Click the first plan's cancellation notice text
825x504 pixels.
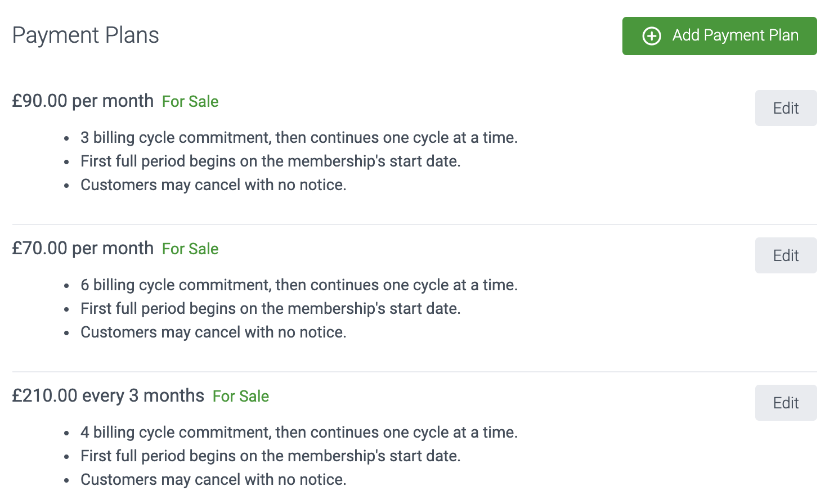click(214, 185)
